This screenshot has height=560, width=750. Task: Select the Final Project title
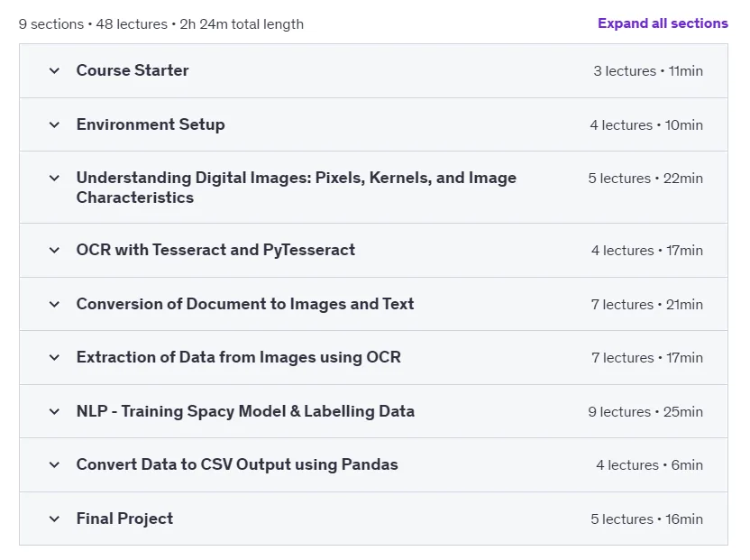[124, 519]
